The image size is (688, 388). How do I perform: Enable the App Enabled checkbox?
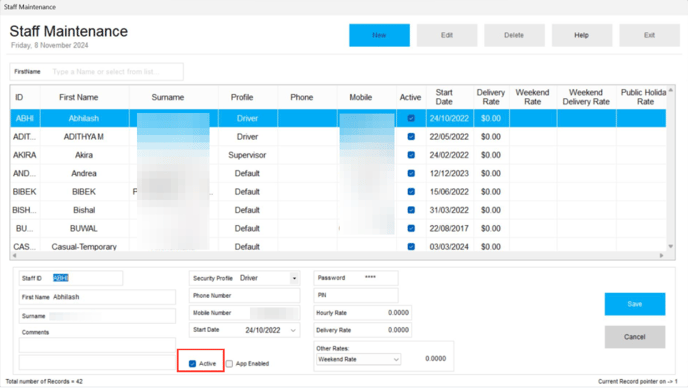click(x=229, y=363)
